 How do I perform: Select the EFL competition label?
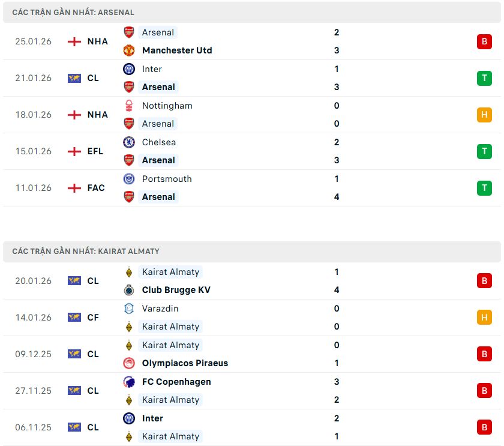[95, 151]
